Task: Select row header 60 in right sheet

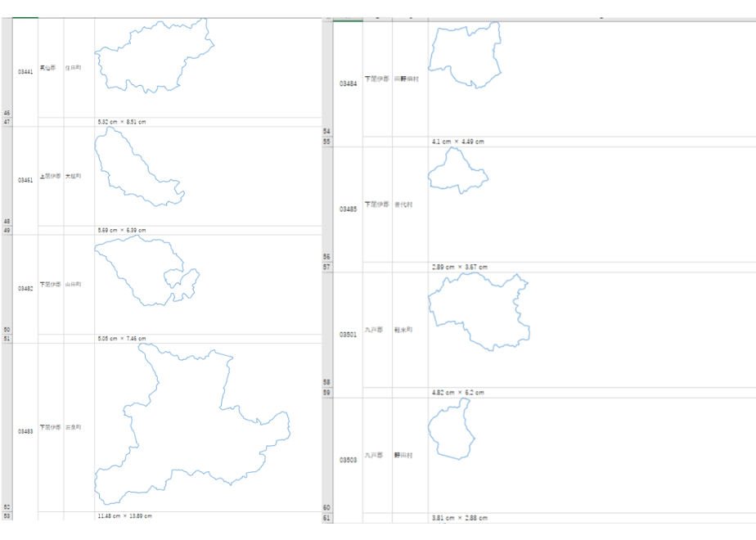Action: tap(327, 455)
